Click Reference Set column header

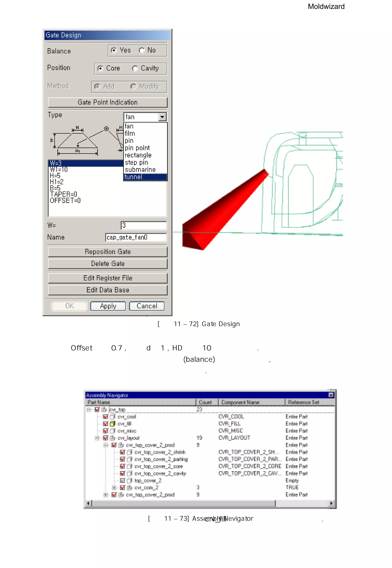coord(310,402)
